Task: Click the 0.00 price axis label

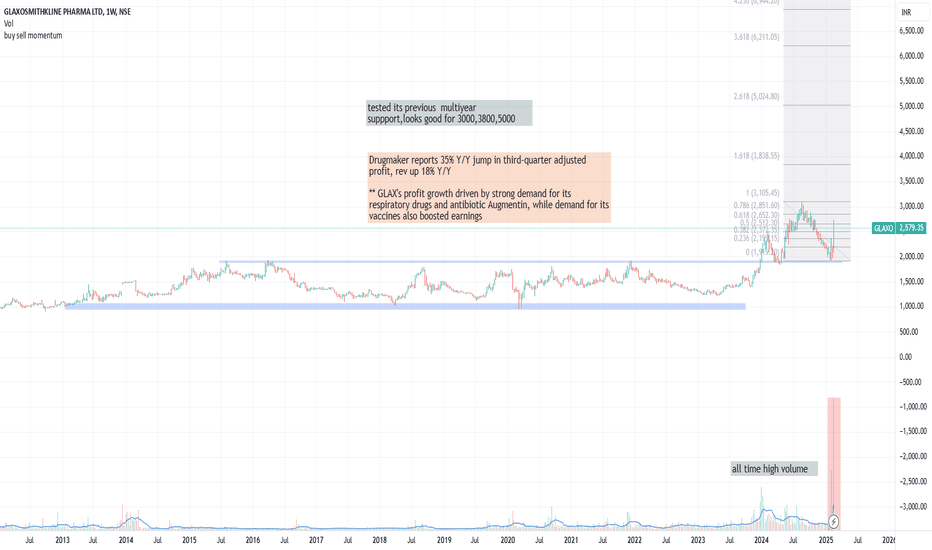Action: (905, 357)
